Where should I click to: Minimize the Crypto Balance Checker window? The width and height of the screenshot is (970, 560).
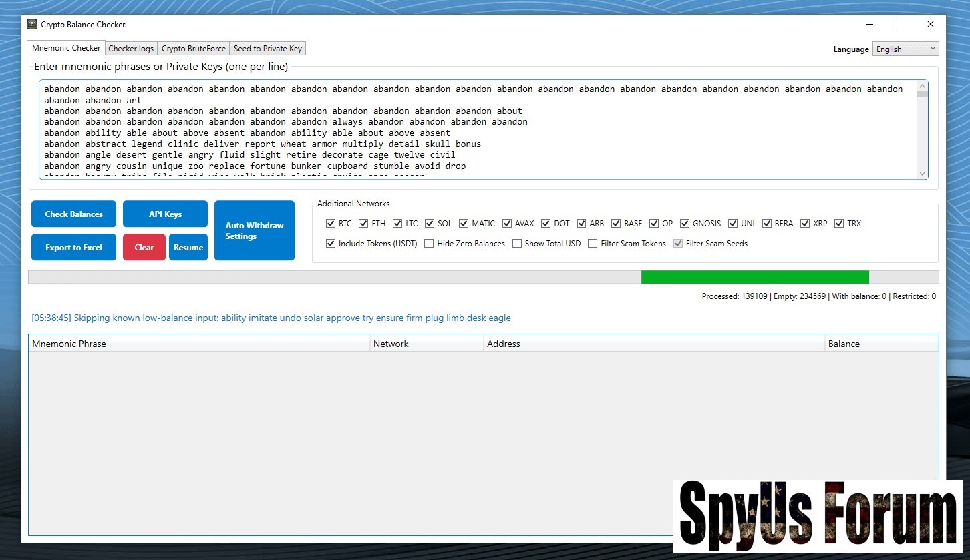tap(869, 25)
